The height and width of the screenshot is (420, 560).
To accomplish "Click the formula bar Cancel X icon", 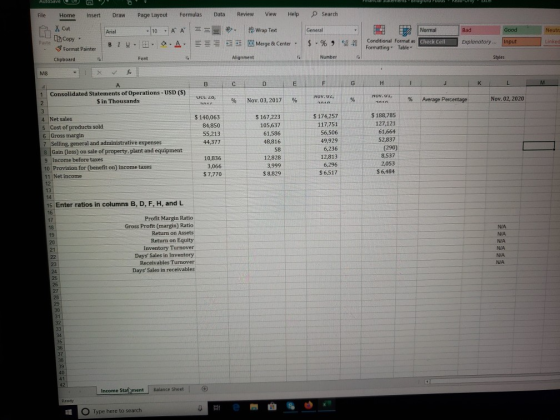I will 99,72.
